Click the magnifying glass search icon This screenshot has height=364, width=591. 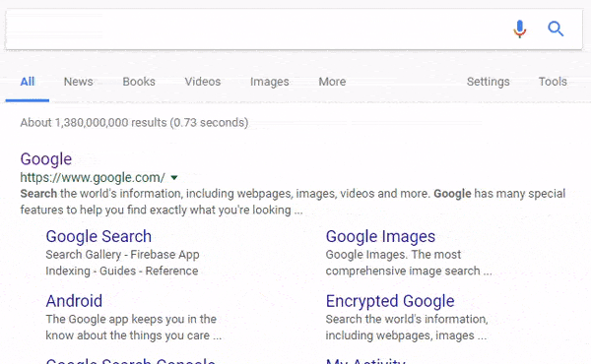point(556,29)
